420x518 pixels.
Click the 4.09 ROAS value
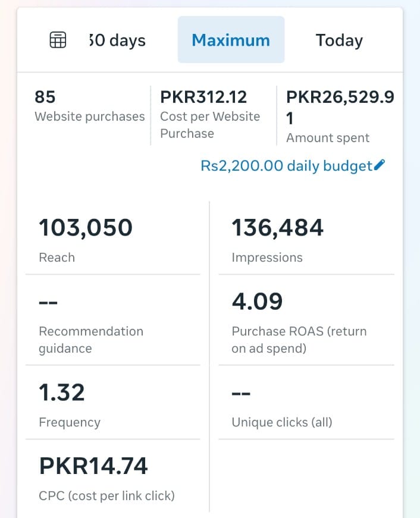257,302
